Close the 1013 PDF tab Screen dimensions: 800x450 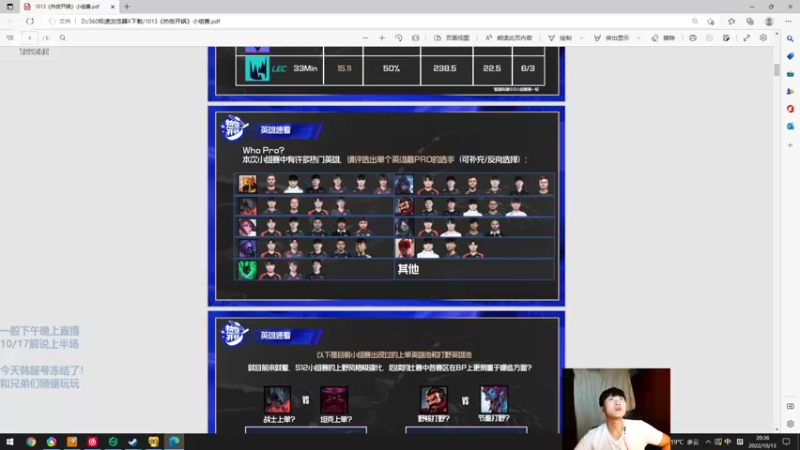pyautogui.click(x=113, y=7)
